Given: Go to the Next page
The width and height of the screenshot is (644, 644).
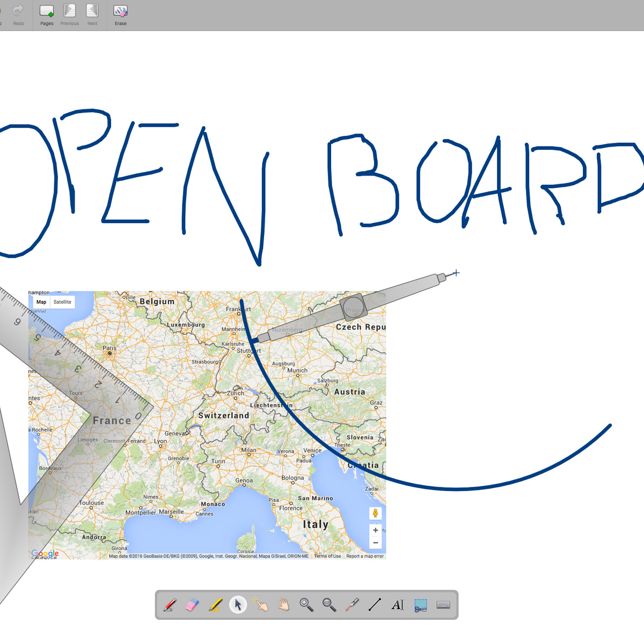Looking at the screenshot, I should tap(92, 14).
